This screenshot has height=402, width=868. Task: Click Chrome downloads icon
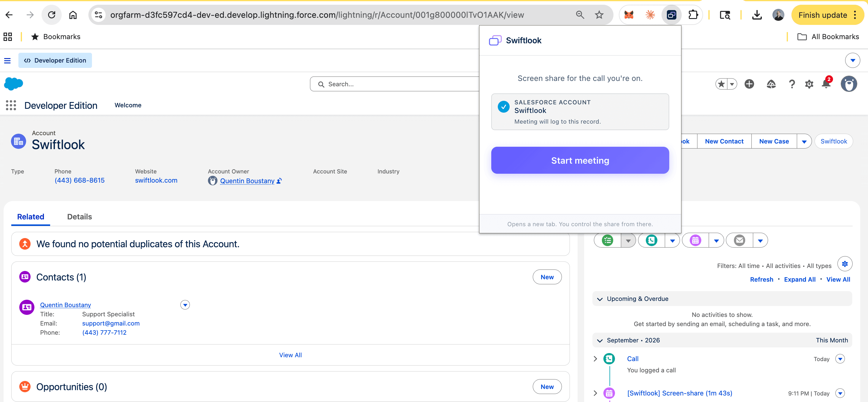pyautogui.click(x=757, y=15)
